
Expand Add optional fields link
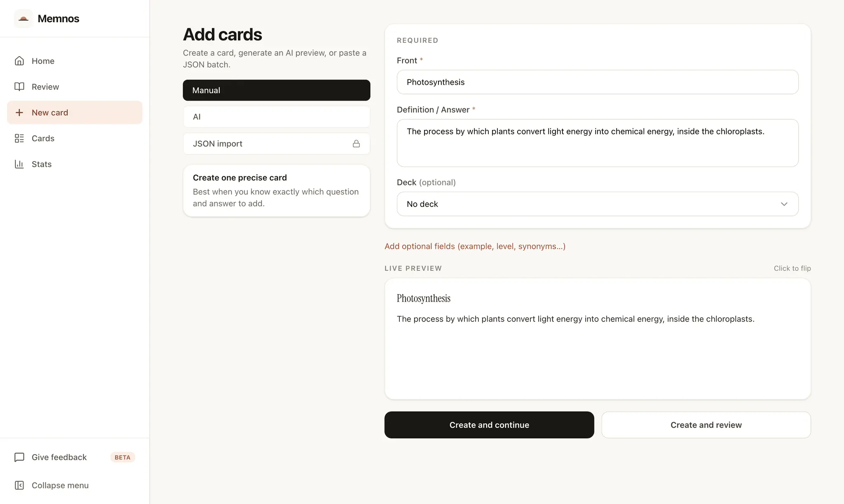[x=475, y=246]
